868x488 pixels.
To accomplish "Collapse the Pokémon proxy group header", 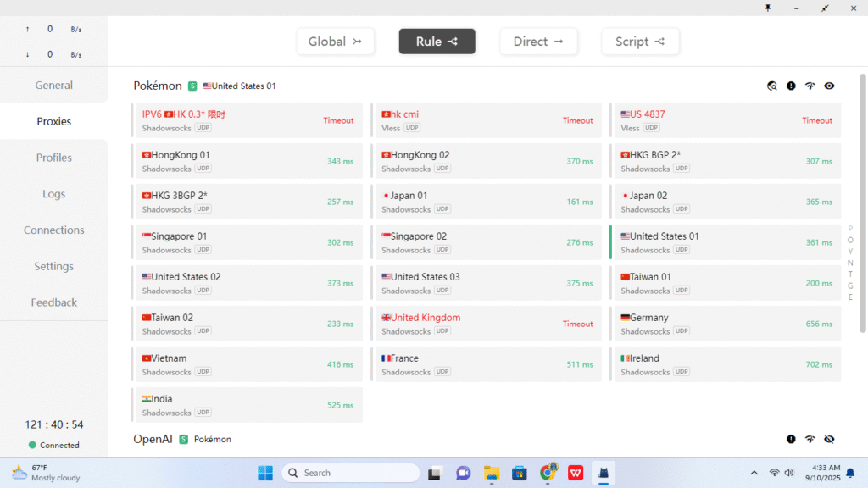I will tap(158, 86).
